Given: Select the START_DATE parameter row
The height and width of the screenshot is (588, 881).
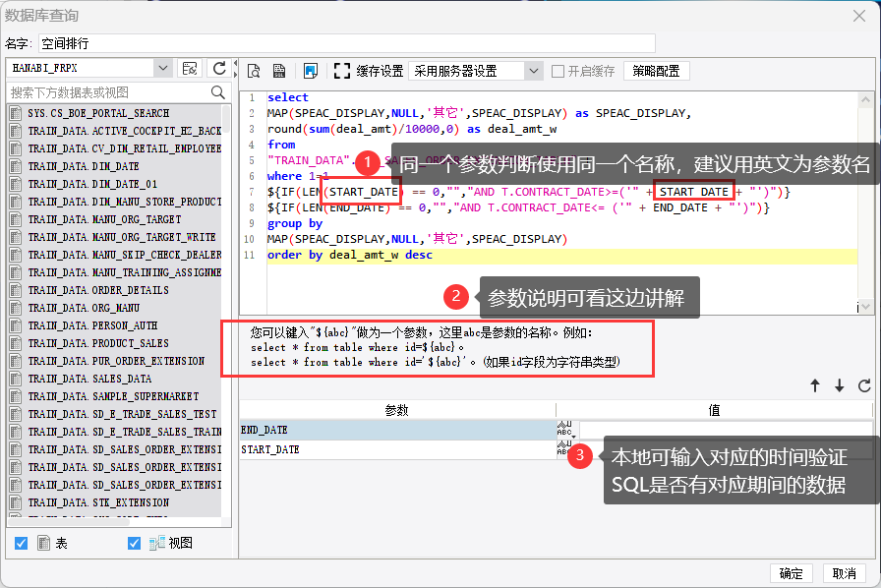Looking at the screenshot, I should coord(398,449).
